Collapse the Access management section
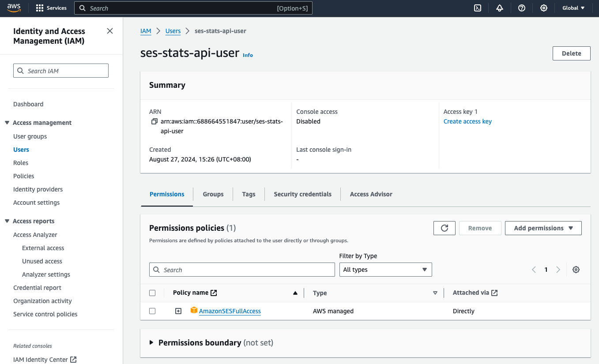Image resolution: width=599 pixels, height=364 pixels. point(7,123)
